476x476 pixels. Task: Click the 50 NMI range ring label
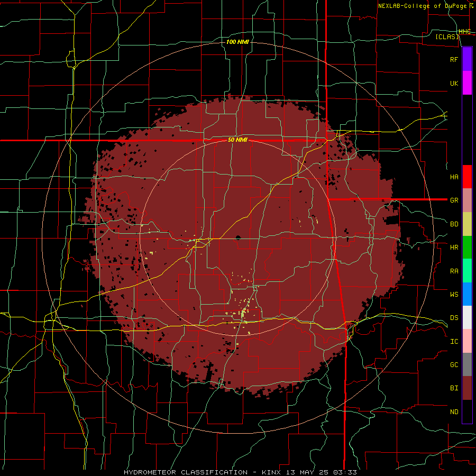tap(237, 140)
